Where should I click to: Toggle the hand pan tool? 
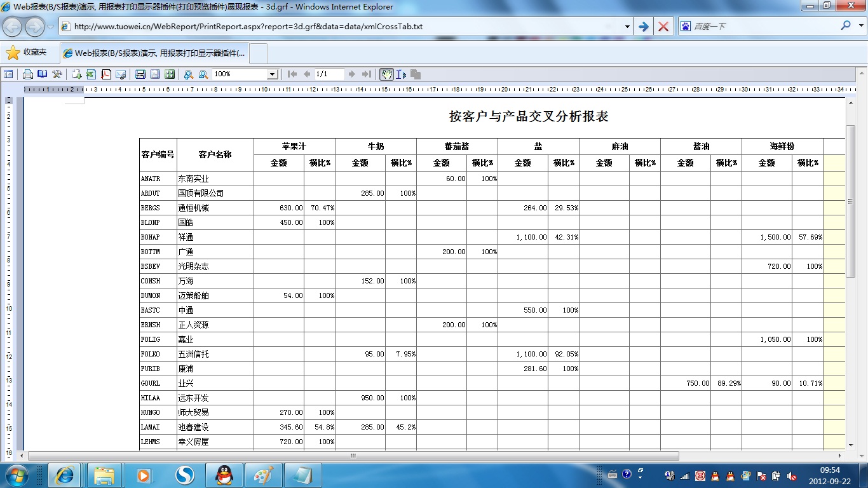[x=386, y=74]
